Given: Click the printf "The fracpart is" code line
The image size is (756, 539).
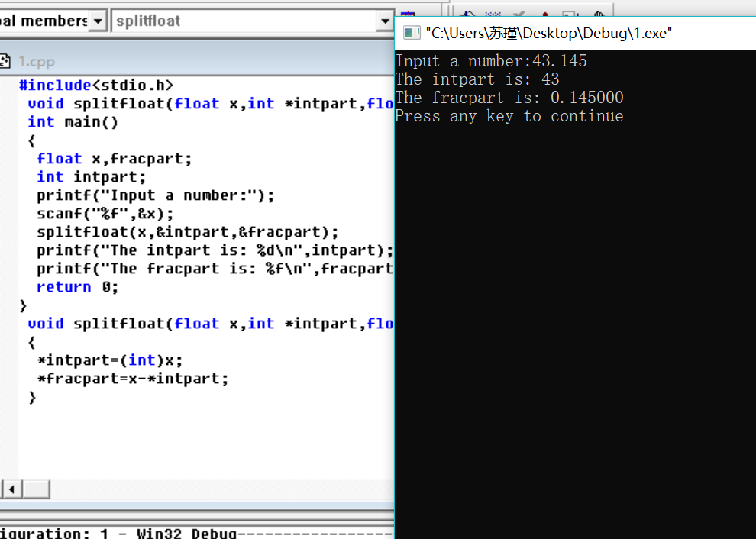Looking at the screenshot, I should pos(215,269).
